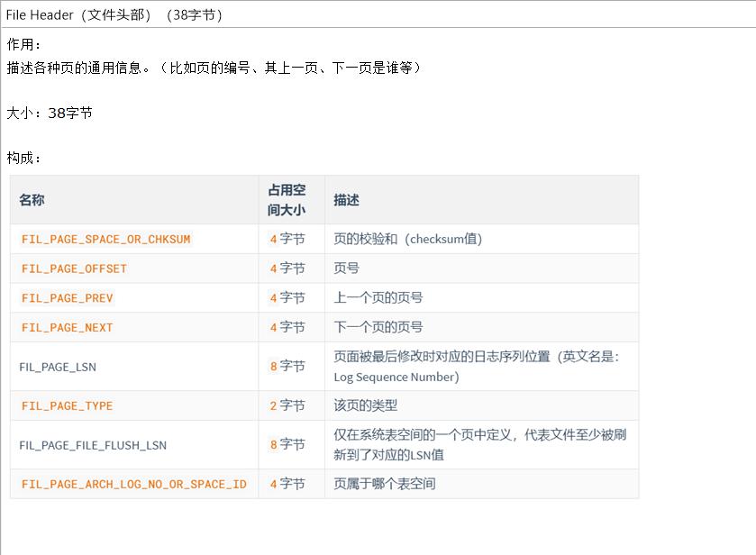
Task: Click the 该页的类型 description cell
Action: (x=365, y=405)
